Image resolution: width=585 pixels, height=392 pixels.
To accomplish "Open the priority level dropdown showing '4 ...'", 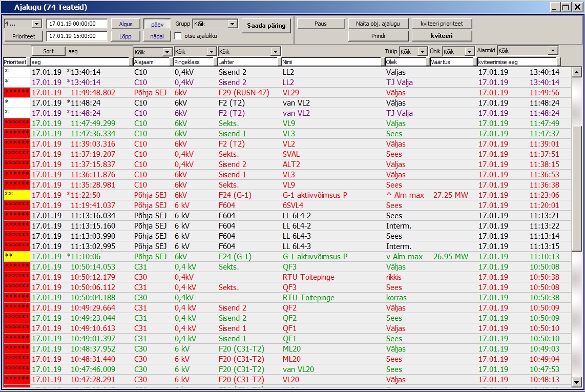I will pyautogui.click(x=36, y=24).
